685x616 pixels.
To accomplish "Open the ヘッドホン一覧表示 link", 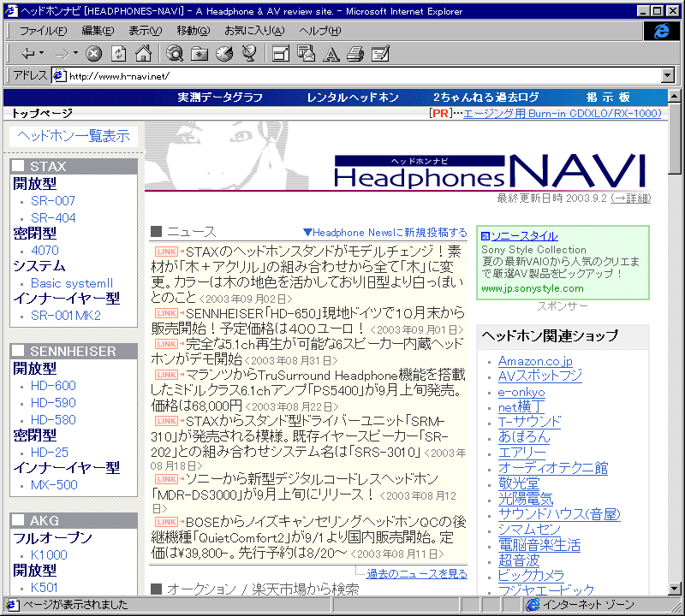I will [x=74, y=136].
